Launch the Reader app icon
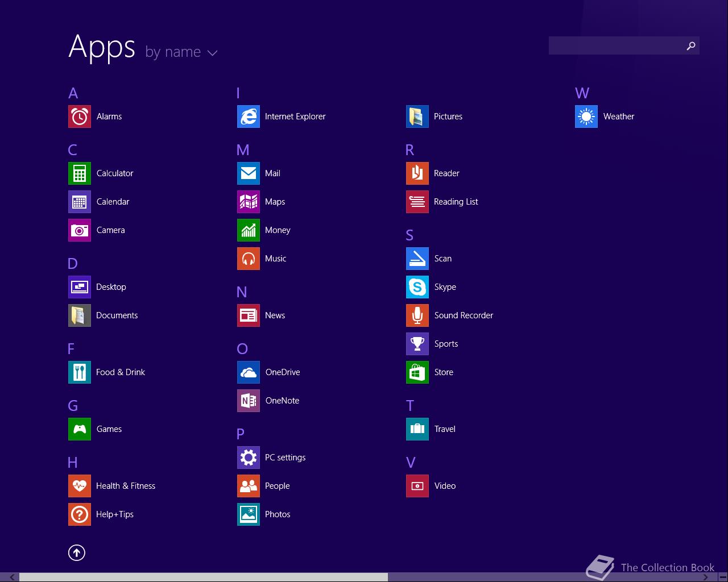Screen dimensions: 728x582 pos(417,173)
